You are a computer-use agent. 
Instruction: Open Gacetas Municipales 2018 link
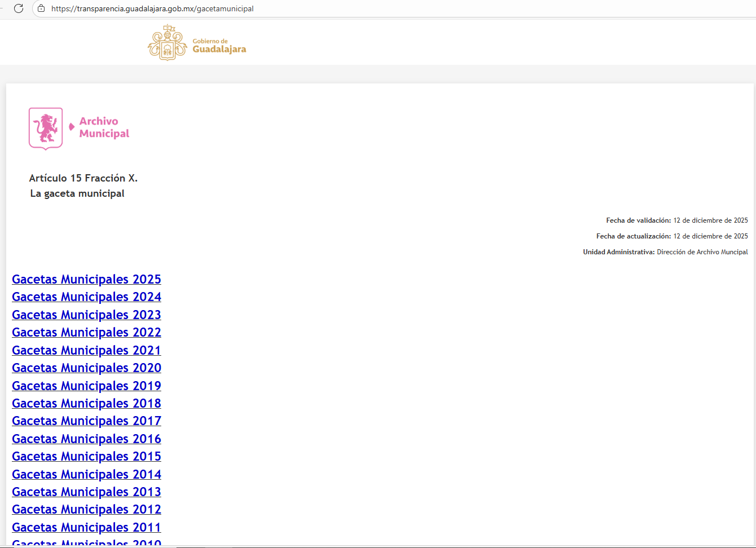click(x=86, y=403)
